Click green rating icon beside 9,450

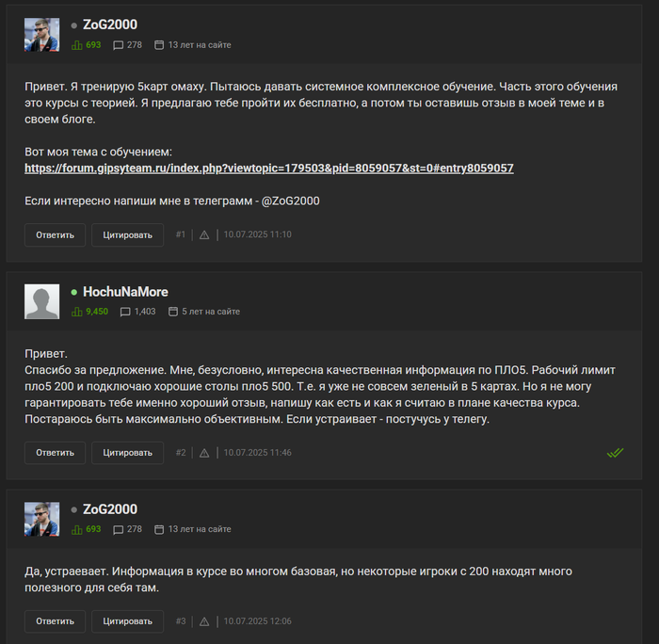tap(77, 312)
